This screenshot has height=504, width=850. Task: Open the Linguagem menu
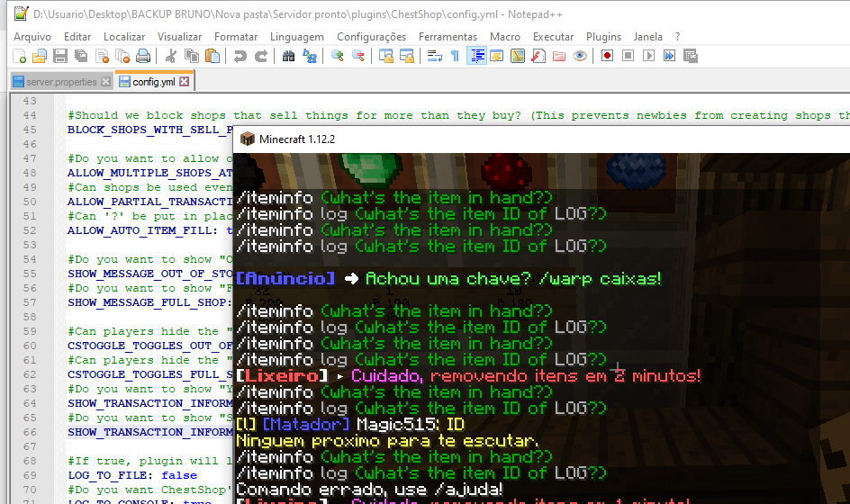(x=297, y=36)
